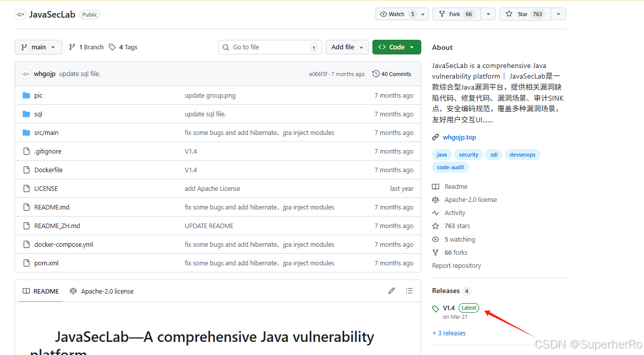Switch to the Apache-2.0 license tab
The image size is (644, 355).
coord(102,291)
